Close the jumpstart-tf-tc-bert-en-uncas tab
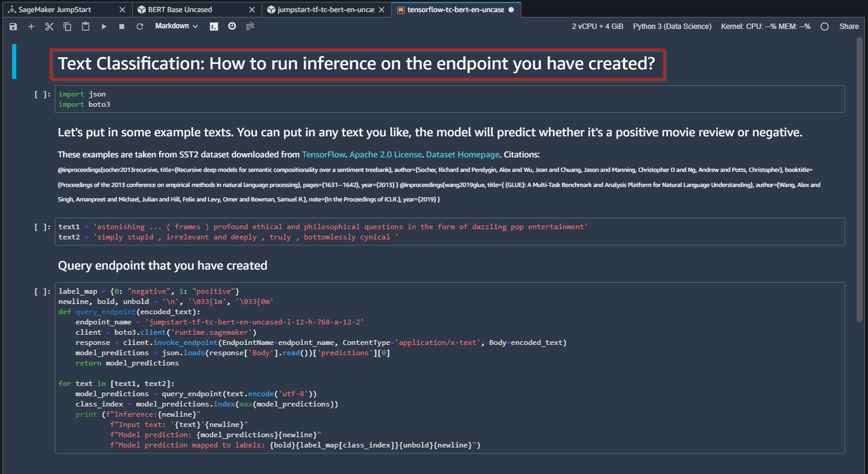This screenshot has width=868, height=474. 383,10
